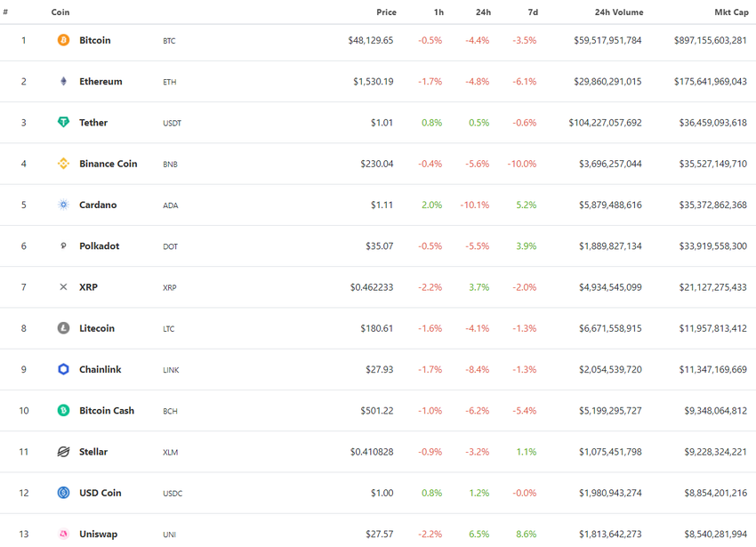Screen dimensions: 756x547
Task: Sort the table by the # rank column
Action: [5, 12]
